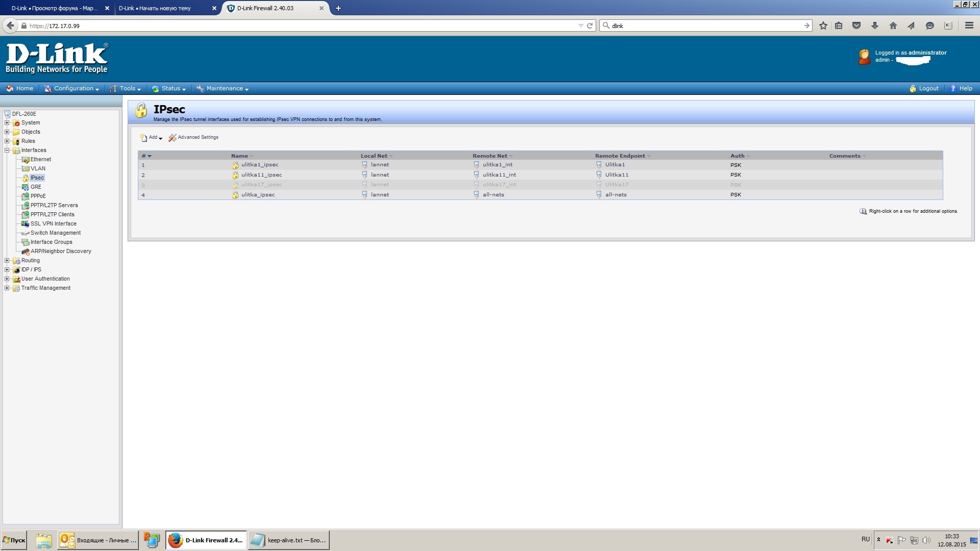The width and height of the screenshot is (980, 551).
Task: Click the Help link
Action: (965, 89)
